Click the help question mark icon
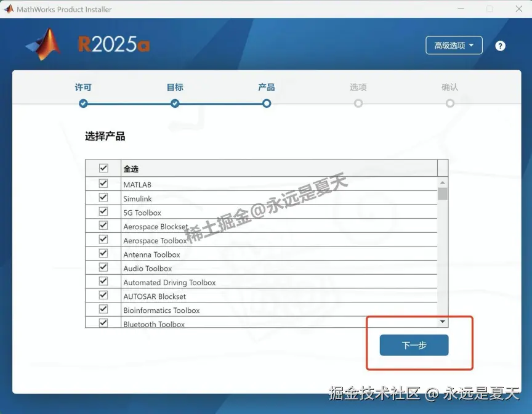Screen dimensions: 532x414 coord(500,46)
